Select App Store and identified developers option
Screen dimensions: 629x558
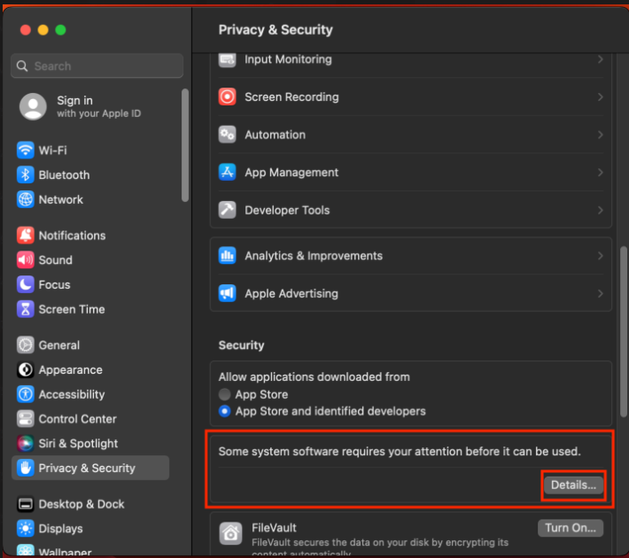coord(225,411)
